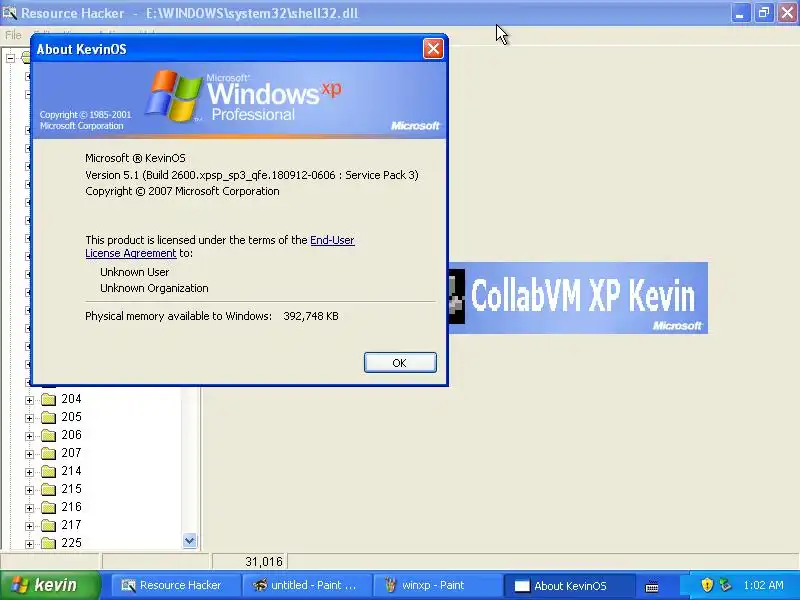Select folder icon for 215
Image resolution: width=800 pixels, height=600 pixels.
(48, 489)
